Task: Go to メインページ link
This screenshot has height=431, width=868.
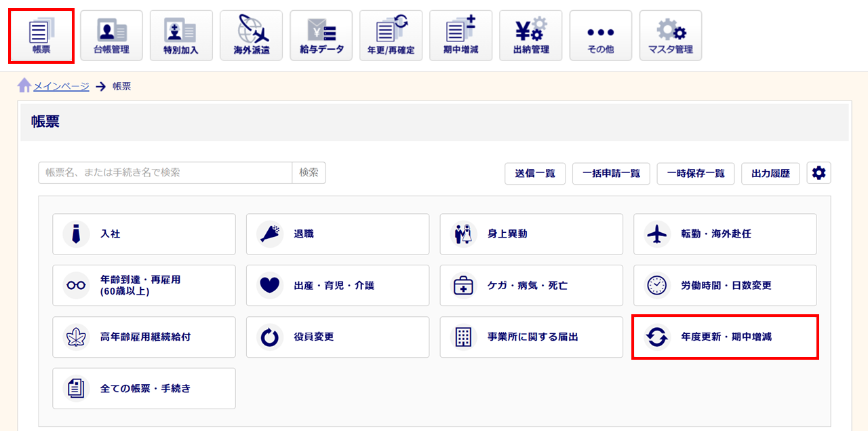Action: (61, 86)
